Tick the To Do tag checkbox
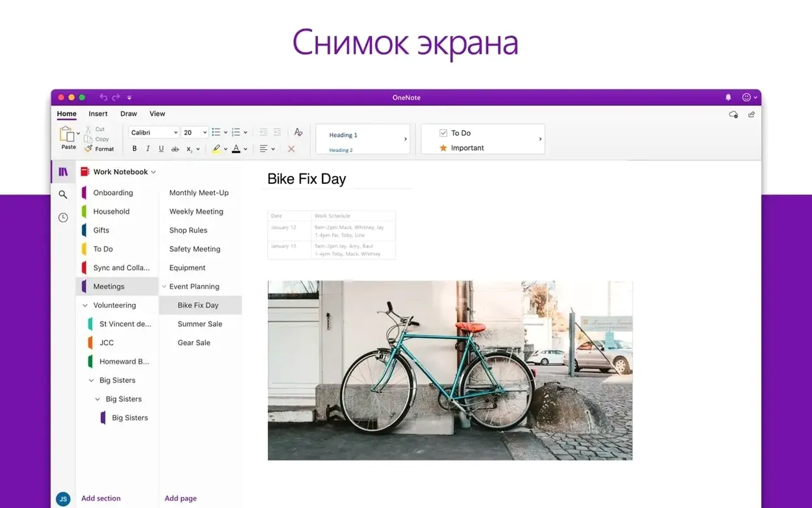 tap(443, 133)
